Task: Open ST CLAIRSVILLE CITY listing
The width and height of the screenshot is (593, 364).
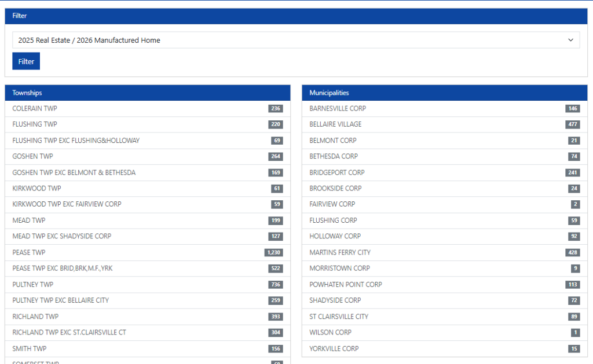Action: 339,317
